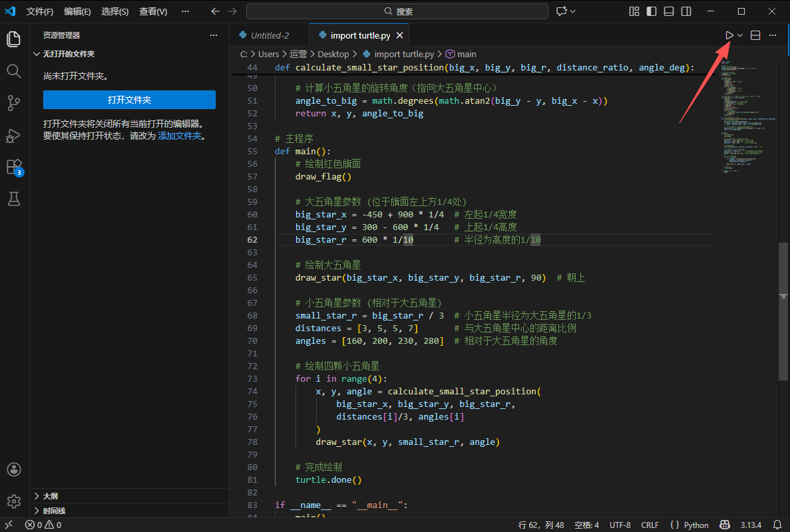
Task: Open the dropdown next to Run button
Action: click(x=740, y=35)
